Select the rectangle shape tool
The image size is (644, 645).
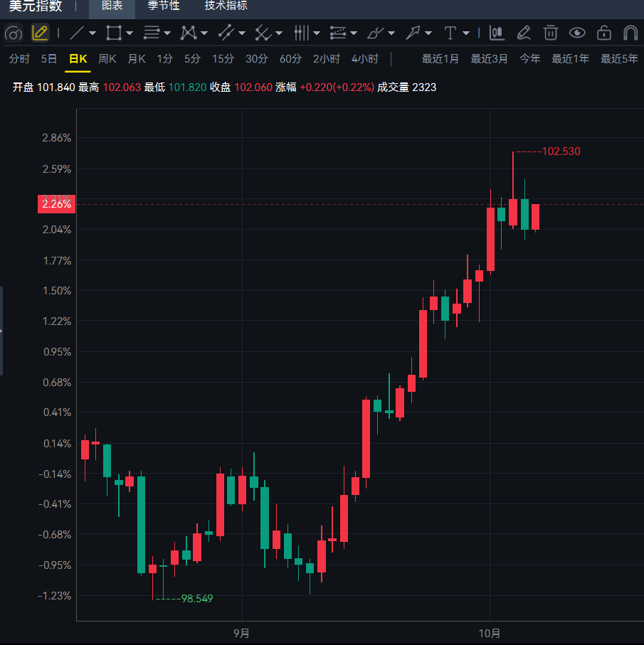tap(114, 33)
